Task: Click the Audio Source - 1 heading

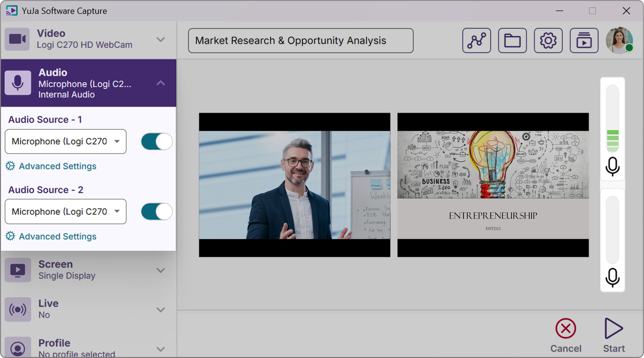Action: (x=45, y=120)
